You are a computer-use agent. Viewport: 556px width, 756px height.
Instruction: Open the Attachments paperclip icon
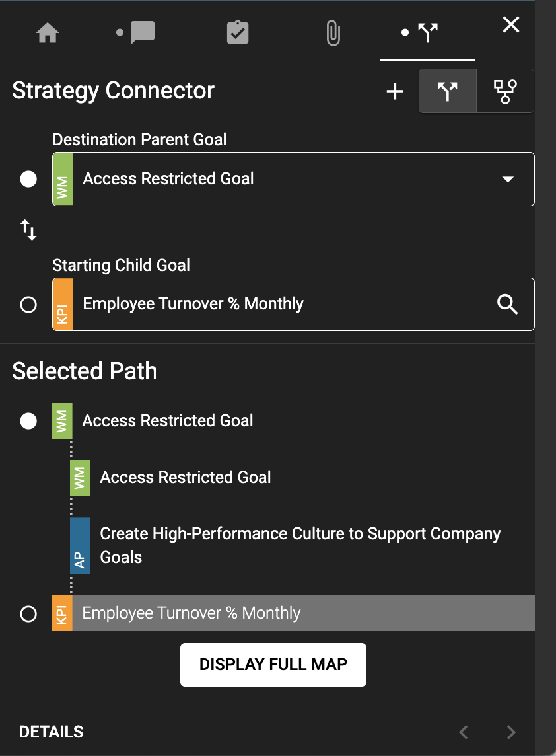(x=333, y=30)
